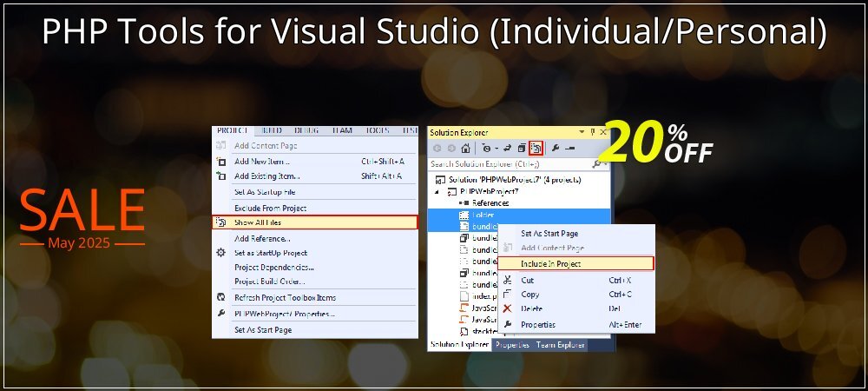Click red X Delete icon in context menu

click(507, 308)
